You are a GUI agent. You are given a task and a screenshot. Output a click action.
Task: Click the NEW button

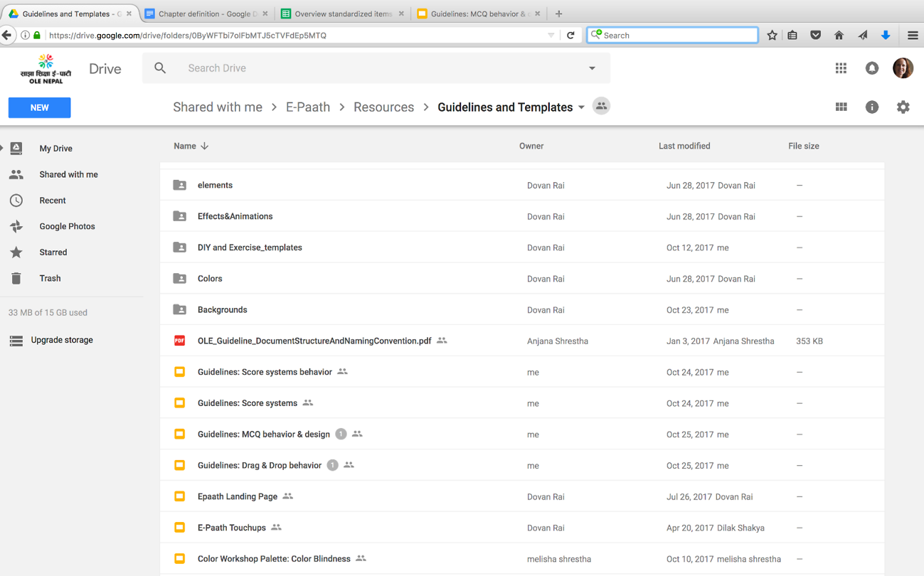coord(39,107)
